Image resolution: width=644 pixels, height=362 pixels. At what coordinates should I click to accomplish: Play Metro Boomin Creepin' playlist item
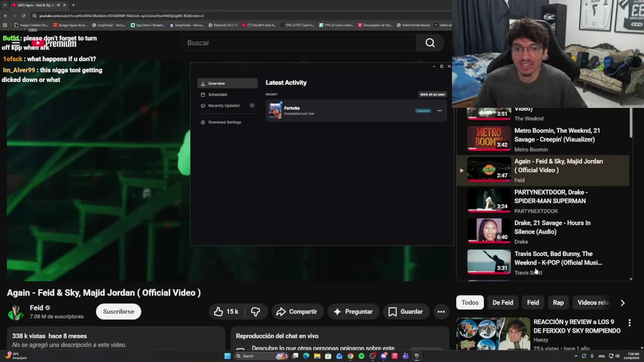pos(543,139)
